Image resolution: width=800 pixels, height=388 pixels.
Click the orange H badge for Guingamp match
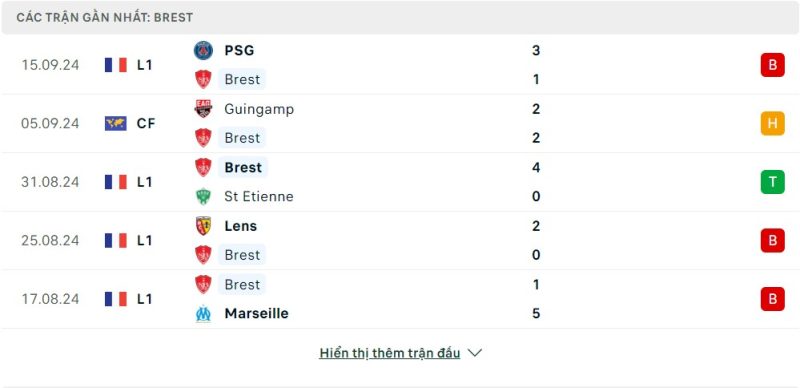click(x=772, y=124)
